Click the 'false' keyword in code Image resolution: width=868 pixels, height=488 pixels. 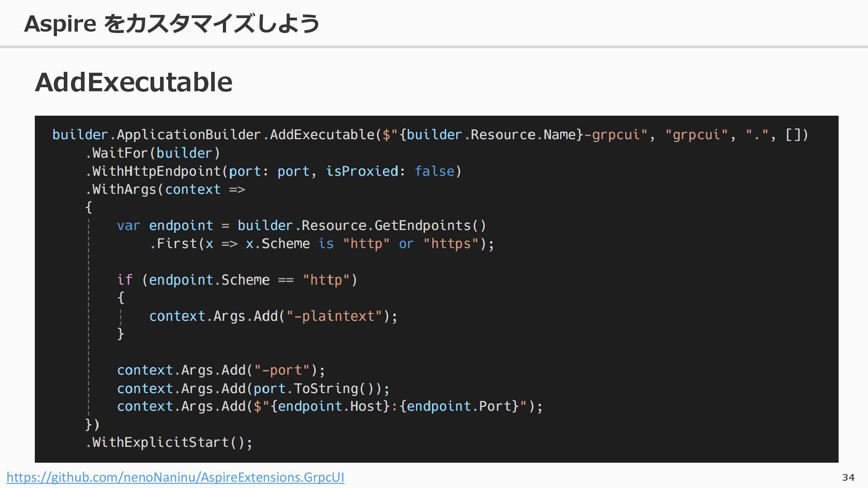tap(434, 171)
